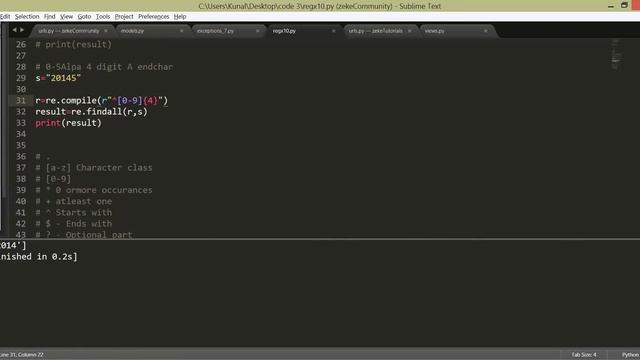
Task: Open Tab Size: 4 indentation selector
Action: (584, 355)
